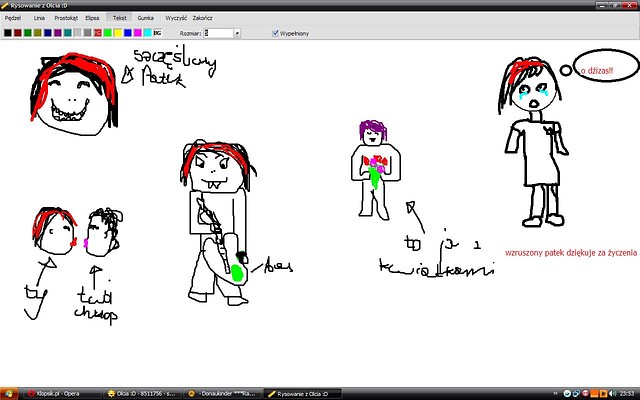
Task: Select the medium gray color swatch
Action: pyautogui.click(x=88, y=33)
